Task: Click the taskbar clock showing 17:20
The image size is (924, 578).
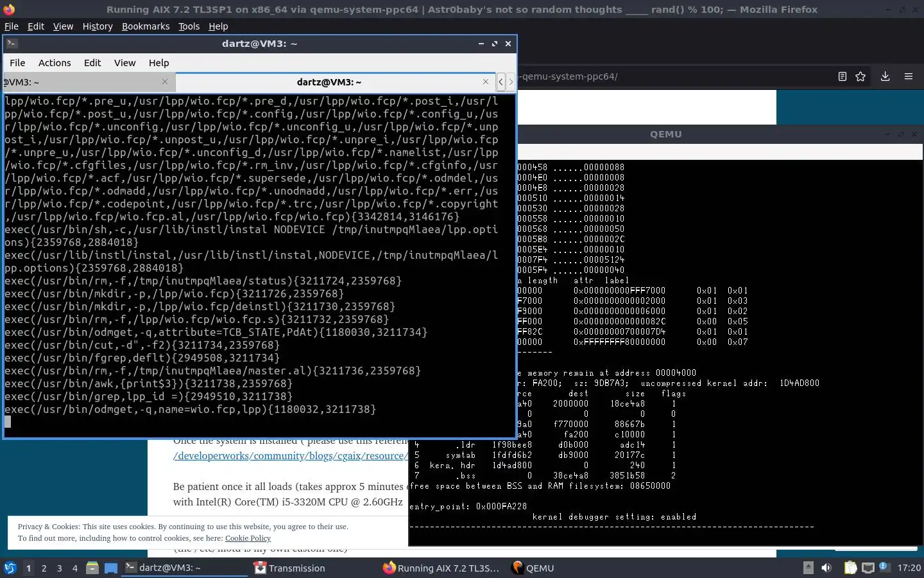Action: pos(909,568)
